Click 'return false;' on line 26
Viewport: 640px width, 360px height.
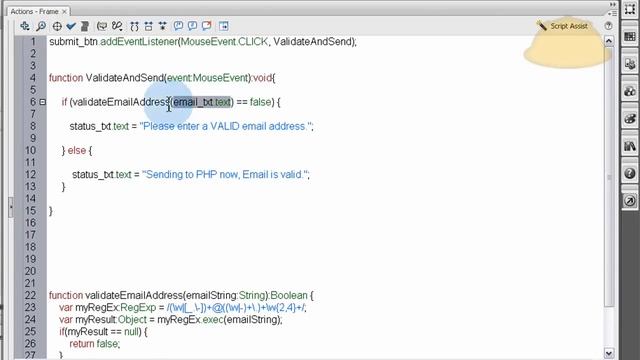(x=95, y=344)
